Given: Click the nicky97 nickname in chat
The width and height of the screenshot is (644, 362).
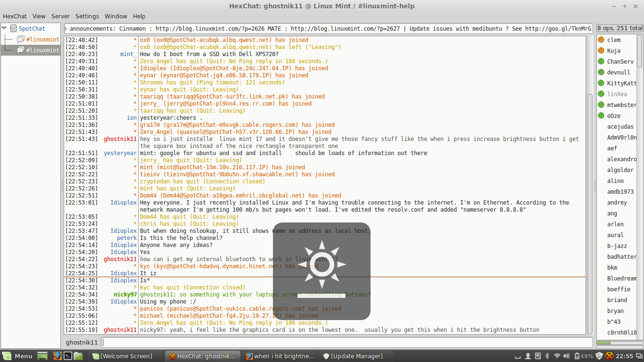Looking at the screenshot, I should click(x=125, y=295).
